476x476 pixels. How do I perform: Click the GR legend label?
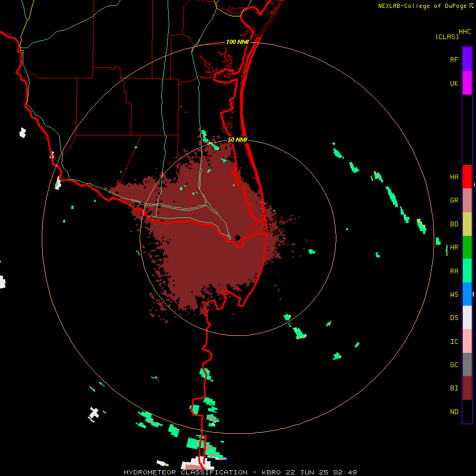click(x=454, y=200)
